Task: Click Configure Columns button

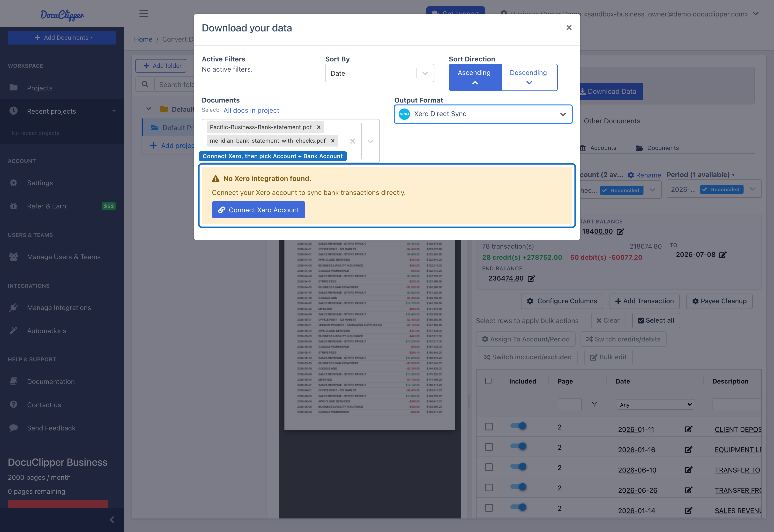Action: [562, 301]
